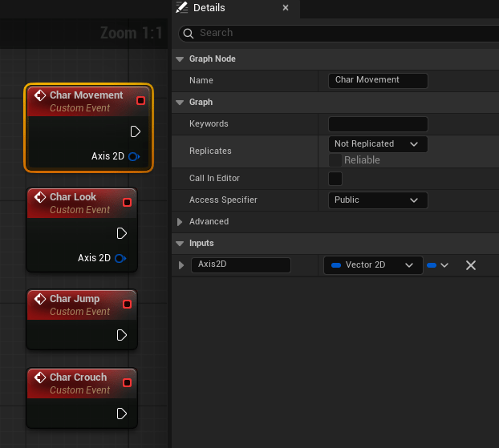Click red delegate pin on Char Movement node

tap(141, 100)
